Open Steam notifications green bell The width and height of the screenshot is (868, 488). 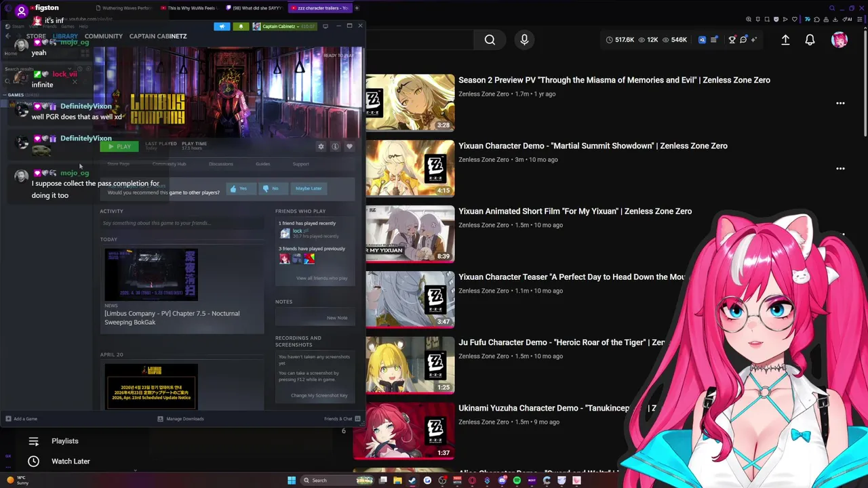(241, 26)
